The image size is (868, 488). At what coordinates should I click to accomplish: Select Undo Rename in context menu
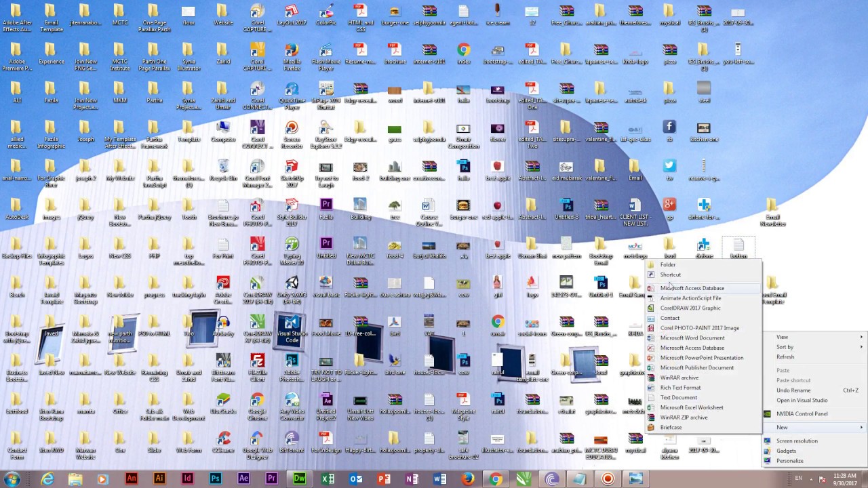coord(814,390)
